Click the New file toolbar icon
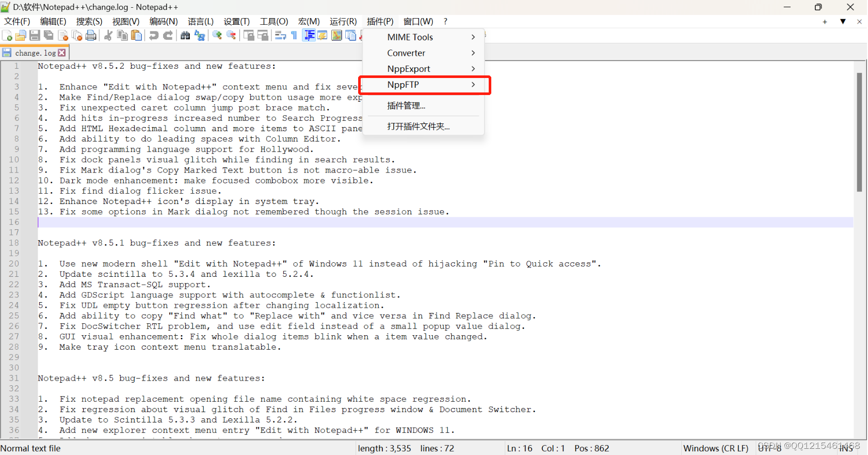The height and width of the screenshot is (455, 868). pyautogui.click(x=7, y=35)
